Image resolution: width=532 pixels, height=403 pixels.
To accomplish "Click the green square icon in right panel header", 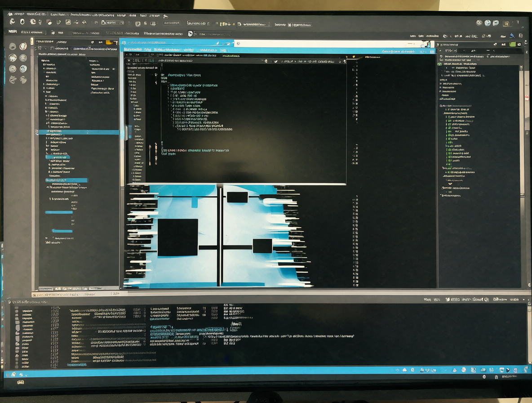I will tap(512, 44).
